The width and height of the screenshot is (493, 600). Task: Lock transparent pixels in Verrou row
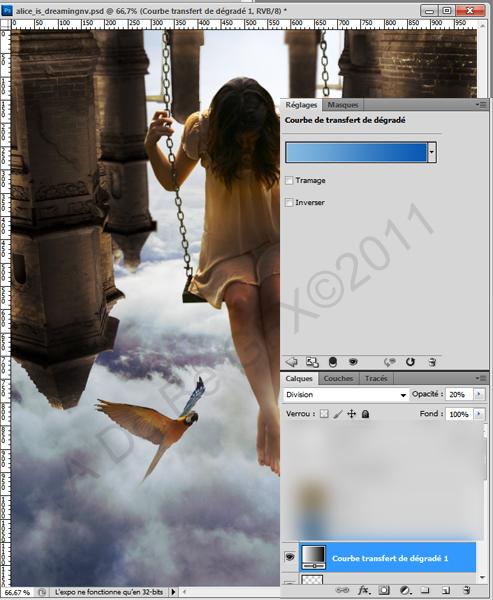point(324,414)
